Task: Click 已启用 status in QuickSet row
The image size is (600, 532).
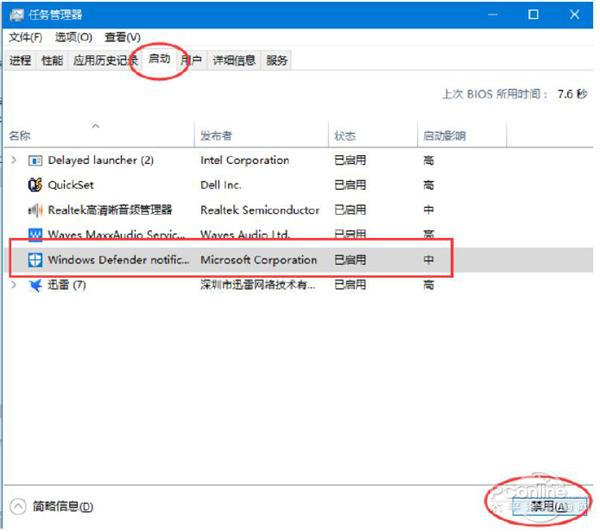Action: 350,185
